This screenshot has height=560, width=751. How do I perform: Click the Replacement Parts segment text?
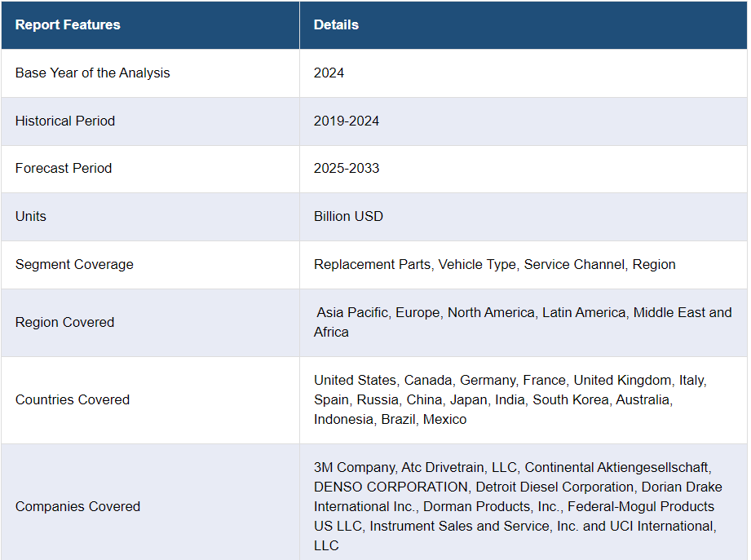[372, 264]
